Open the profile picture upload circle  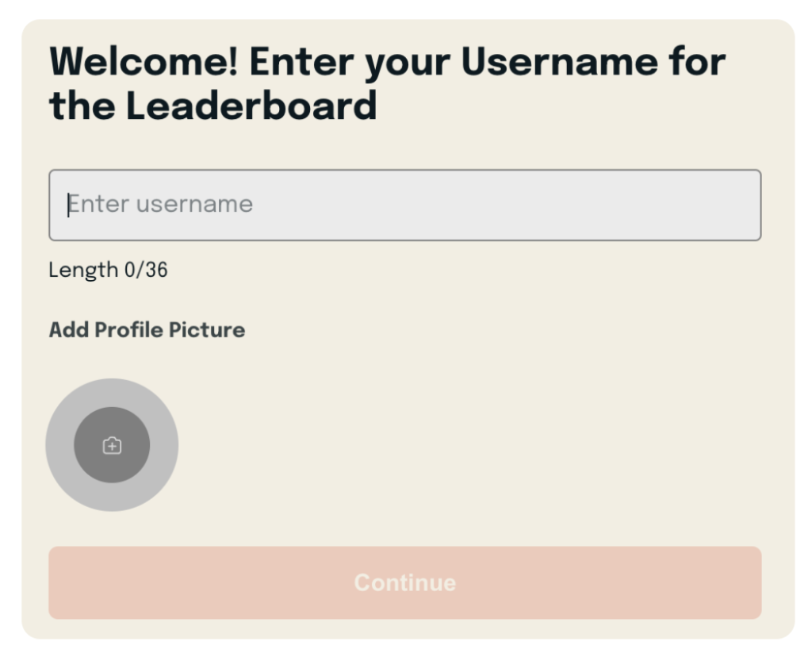pos(112,444)
